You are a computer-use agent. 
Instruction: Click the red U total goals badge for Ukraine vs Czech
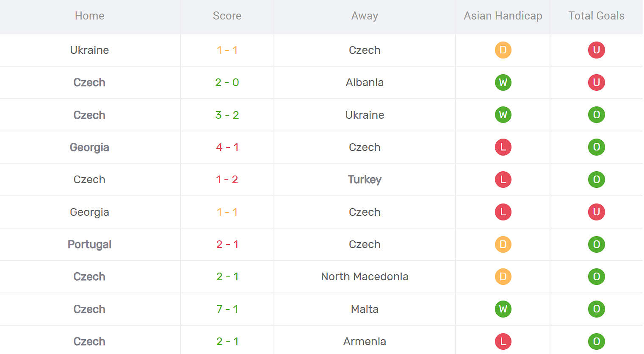pos(596,50)
